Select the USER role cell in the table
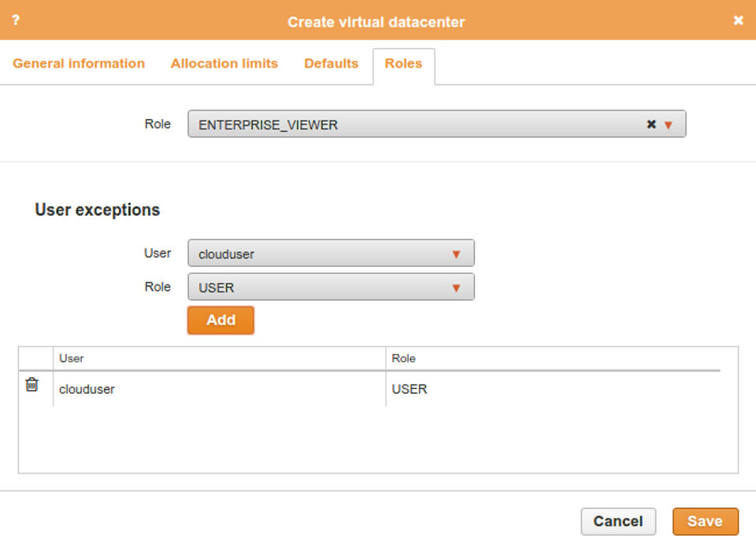Viewport: 756px width, 553px height. (553, 389)
